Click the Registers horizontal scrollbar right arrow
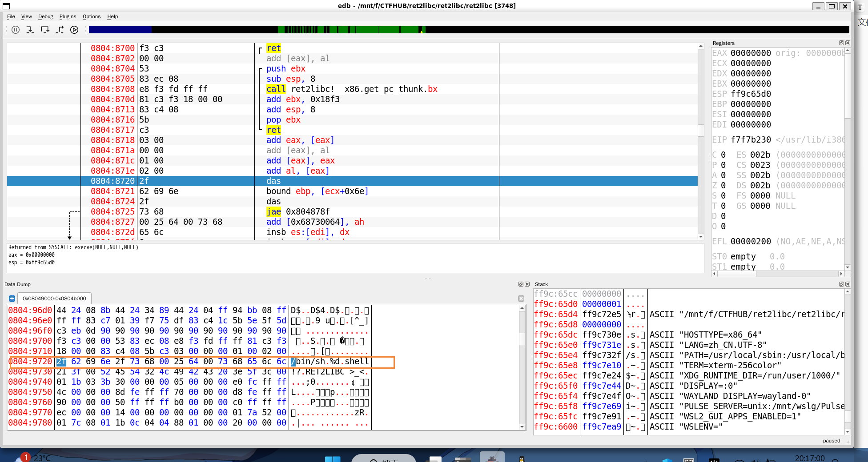The width and height of the screenshot is (868, 462). click(x=841, y=274)
